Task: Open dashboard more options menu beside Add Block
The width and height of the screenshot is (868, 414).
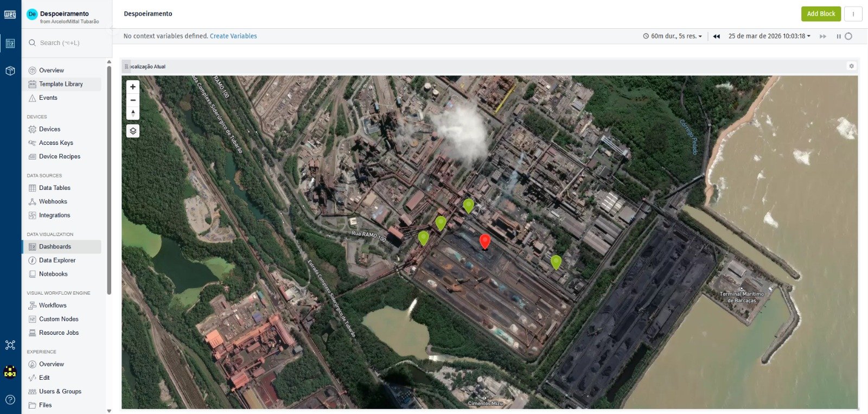Action: pyautogui.click(x=853, y=14)
